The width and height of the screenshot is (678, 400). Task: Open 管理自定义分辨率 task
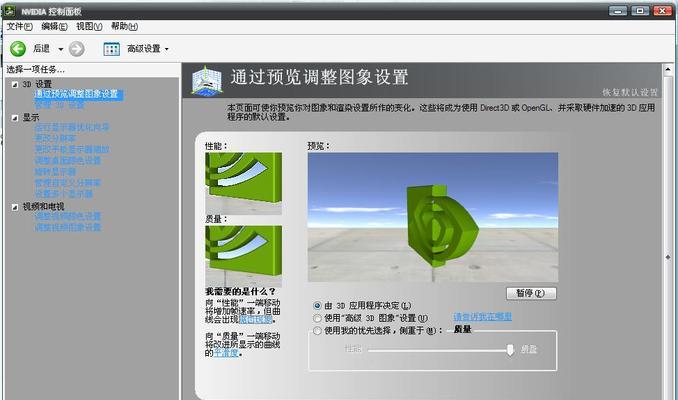click(67, 183)
